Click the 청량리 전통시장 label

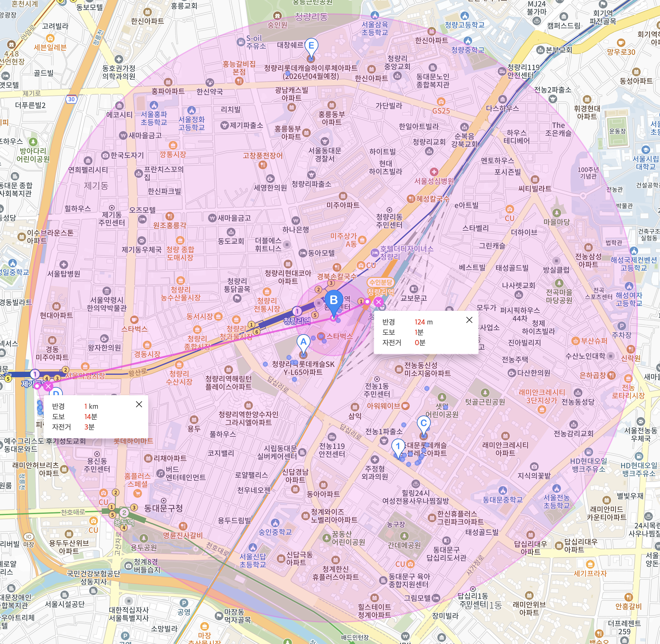(x=267, y=305)
